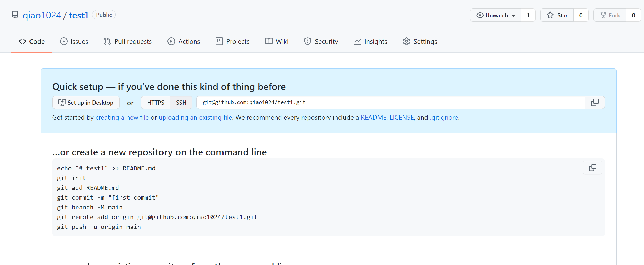Viewport: 644px width, 265px height.
Task: Select SSH clone URL option
Action: coord(181,102)
